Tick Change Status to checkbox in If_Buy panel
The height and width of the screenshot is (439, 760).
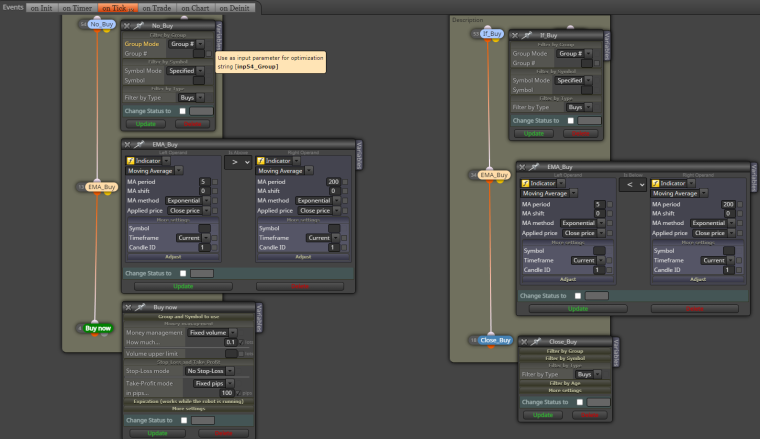point(570,121)
